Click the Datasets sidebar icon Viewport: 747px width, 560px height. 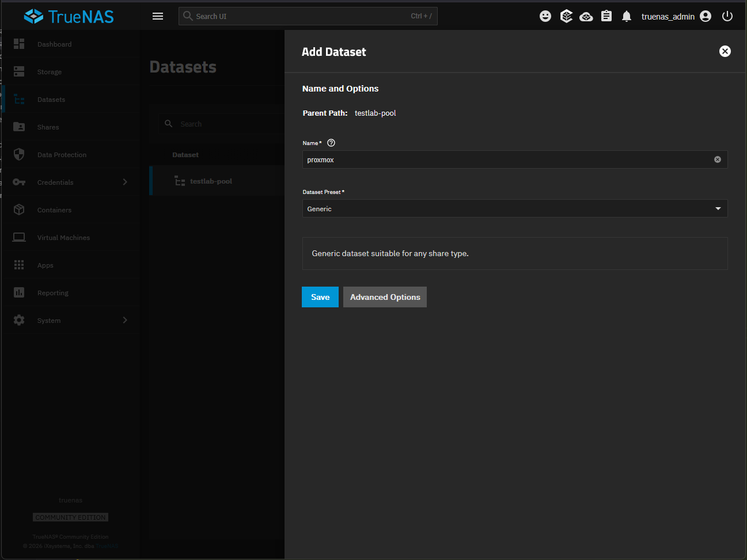19,99
